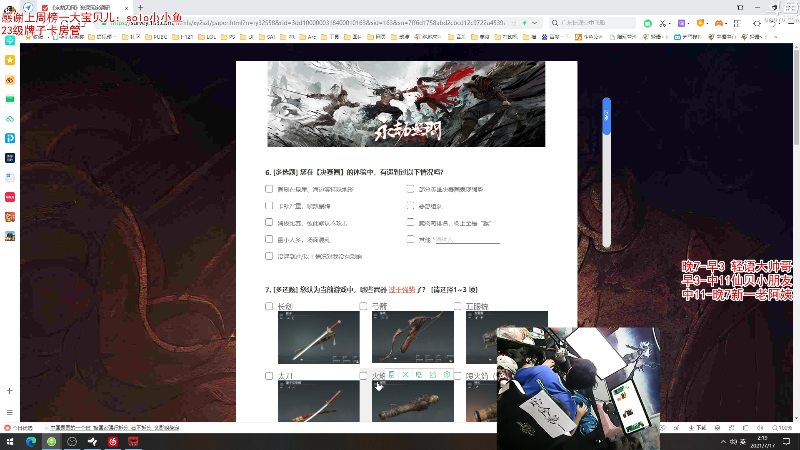Click the blue survey progress slider handle
Viewport: 800px width, 450px height.
607,116
